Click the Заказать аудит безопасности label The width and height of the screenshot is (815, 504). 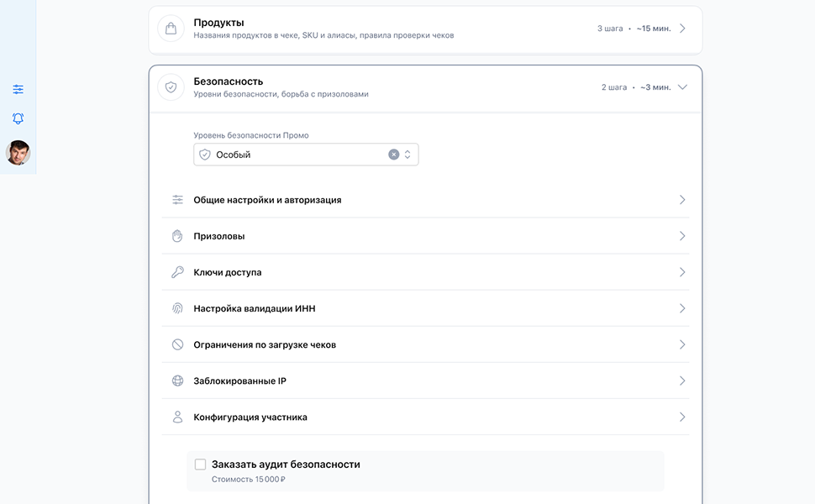coord(286,465)
